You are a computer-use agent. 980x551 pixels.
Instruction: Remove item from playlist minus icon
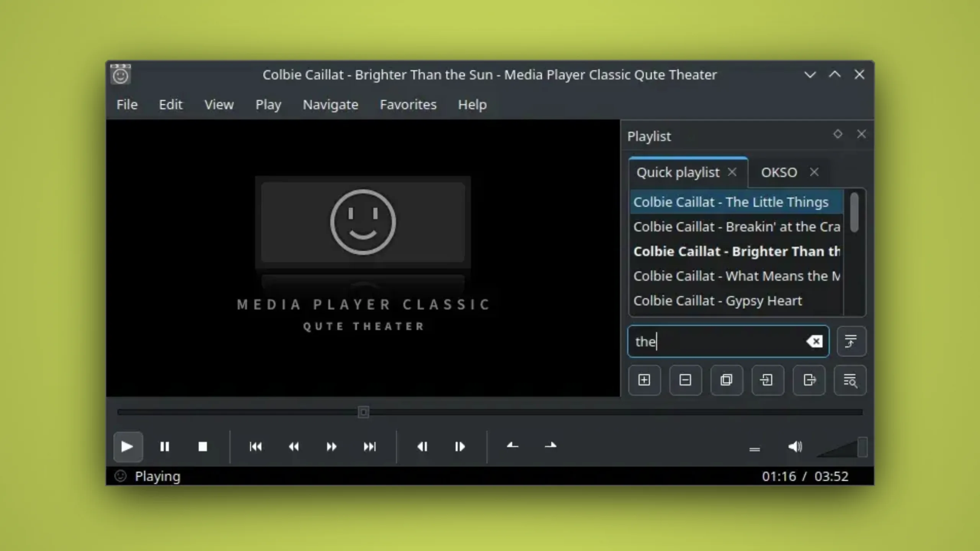[x=685, y=380]
